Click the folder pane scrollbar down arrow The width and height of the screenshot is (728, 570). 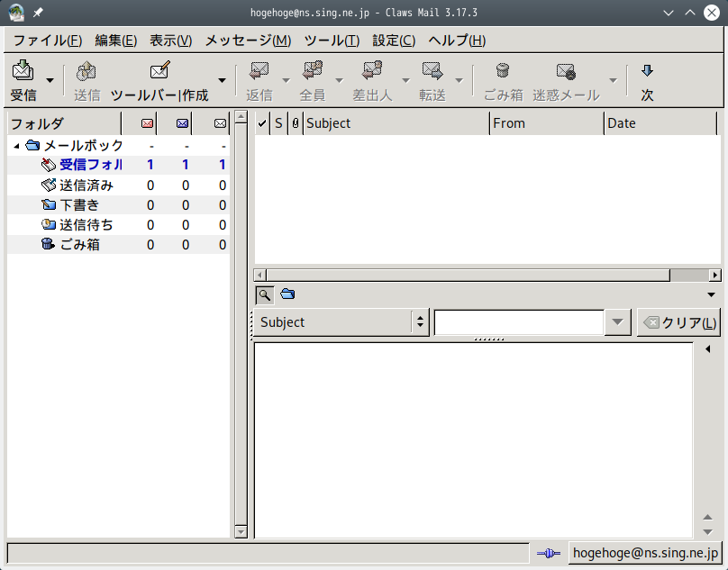241,531
